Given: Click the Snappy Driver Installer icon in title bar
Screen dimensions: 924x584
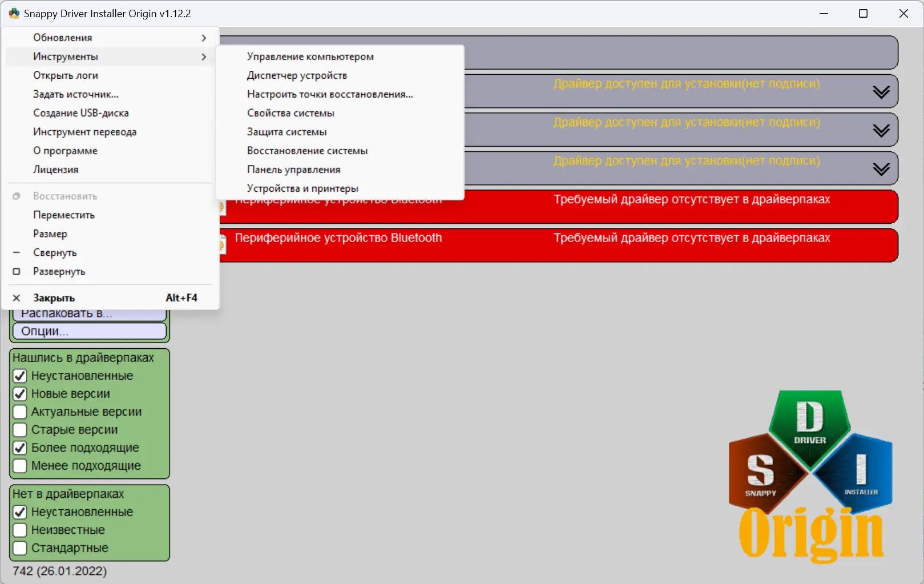Looking at the screenshot, I should tap(13, 13).
